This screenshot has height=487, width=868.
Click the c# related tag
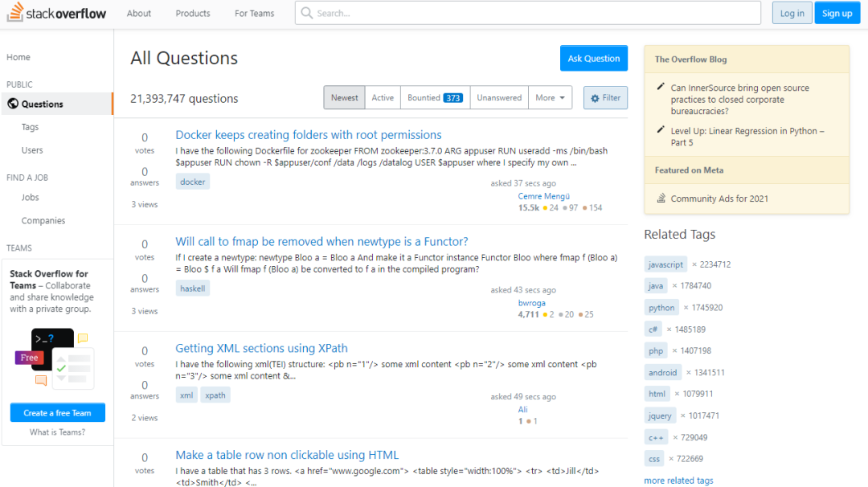pyautogui.click(x=653, y=329)
